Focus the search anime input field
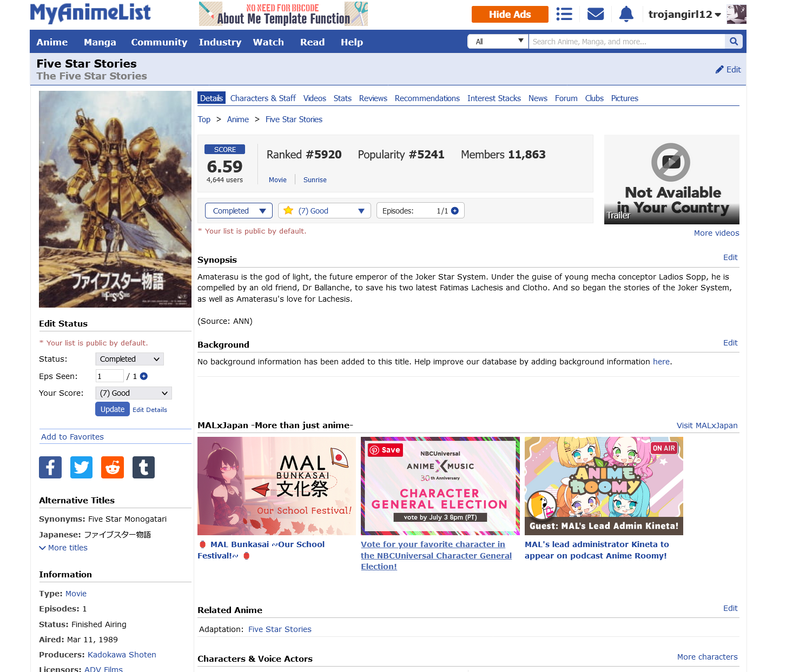The height and width of the screenshot is (672, 786). coord(627,42)
